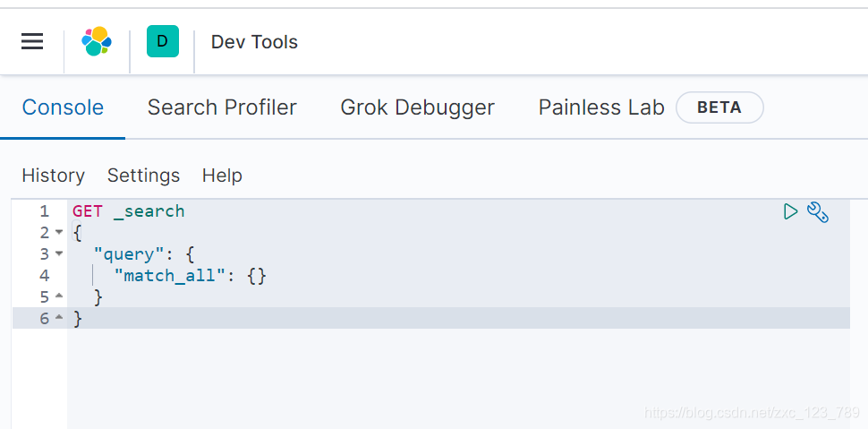Select the Console tab
Screen dimensions: 868x429
63,107
